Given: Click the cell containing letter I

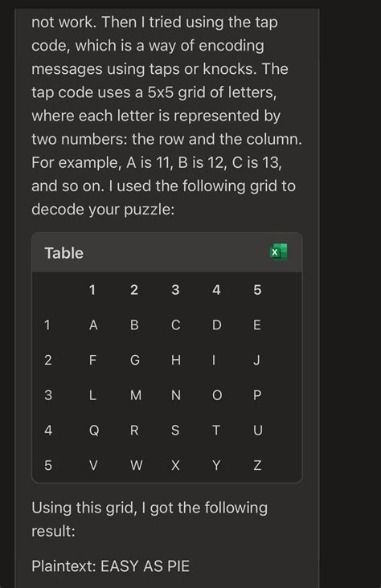Looking at the screenshot, I should click(214, 361).
